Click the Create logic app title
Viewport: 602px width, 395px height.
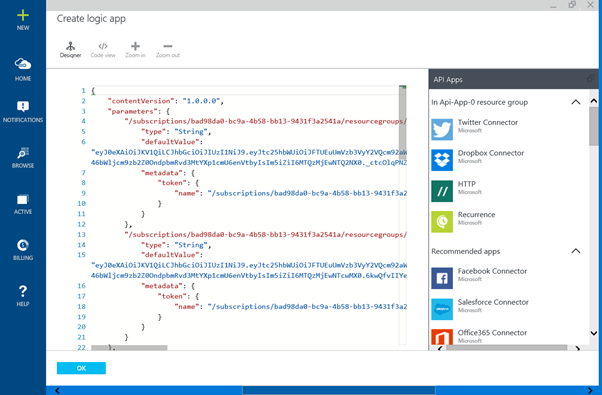tap(91, 19)
